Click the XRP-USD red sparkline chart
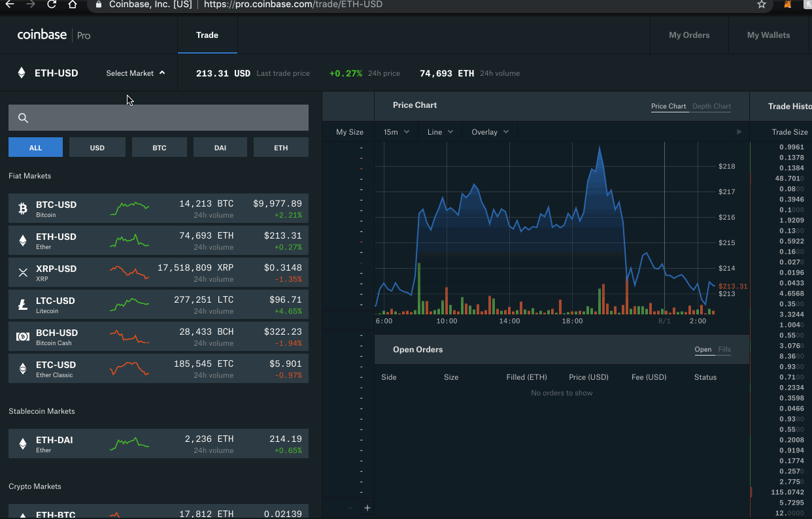 click(129, 273)
